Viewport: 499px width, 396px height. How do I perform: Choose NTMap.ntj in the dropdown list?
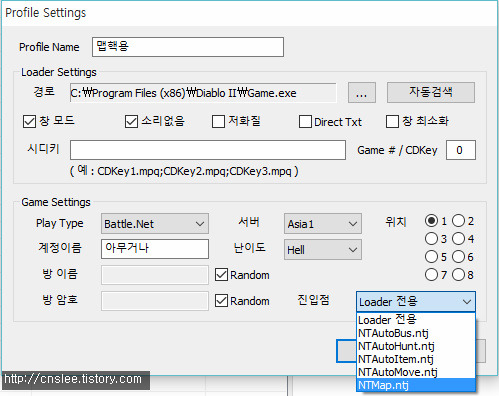pyautogui.click(x=416, y=385)
